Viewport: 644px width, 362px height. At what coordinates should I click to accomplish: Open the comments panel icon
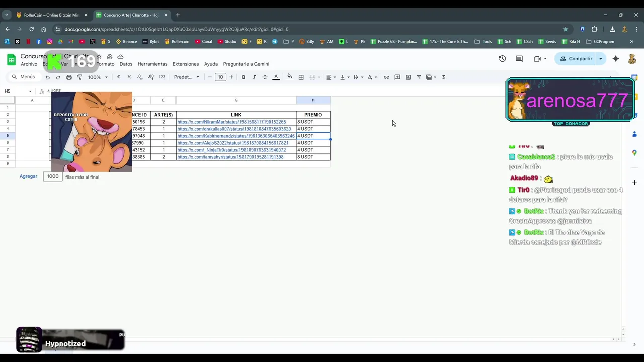519,59
